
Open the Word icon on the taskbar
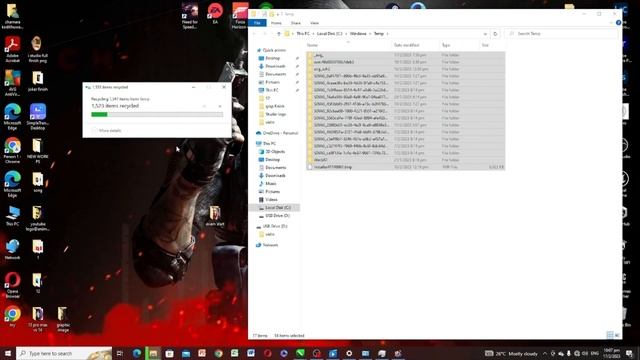click(251, 353)
